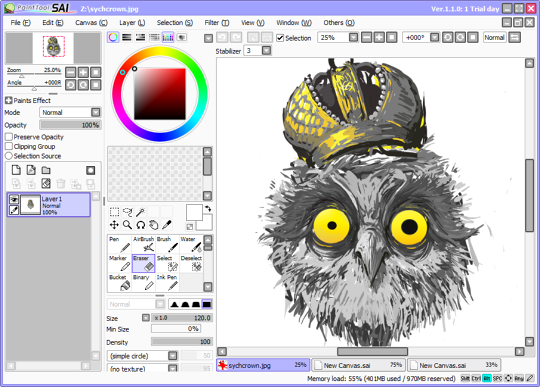Show the color wheel panel
Screen dimensions: 540x387
point(113,37)
